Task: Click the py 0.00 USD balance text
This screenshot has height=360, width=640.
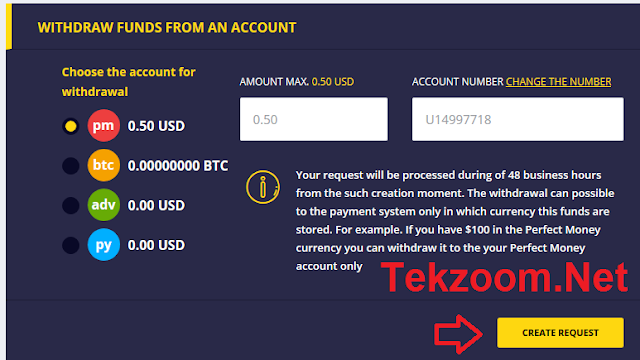Action: coord(156,245)
